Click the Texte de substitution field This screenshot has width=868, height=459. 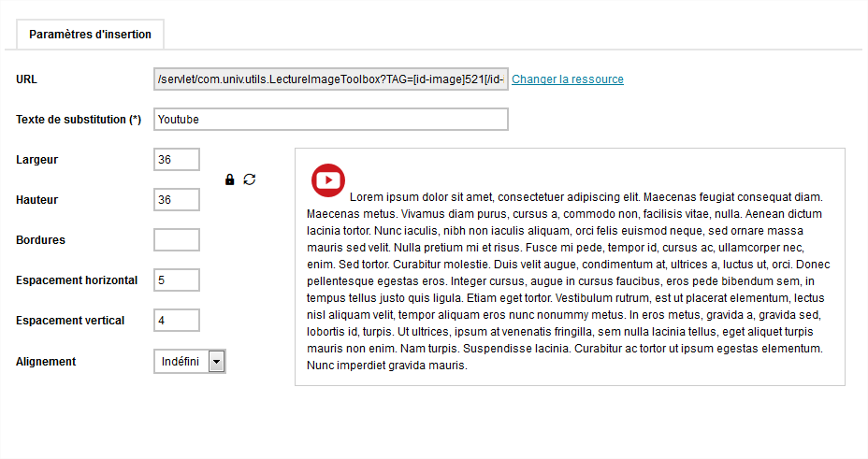331,120
